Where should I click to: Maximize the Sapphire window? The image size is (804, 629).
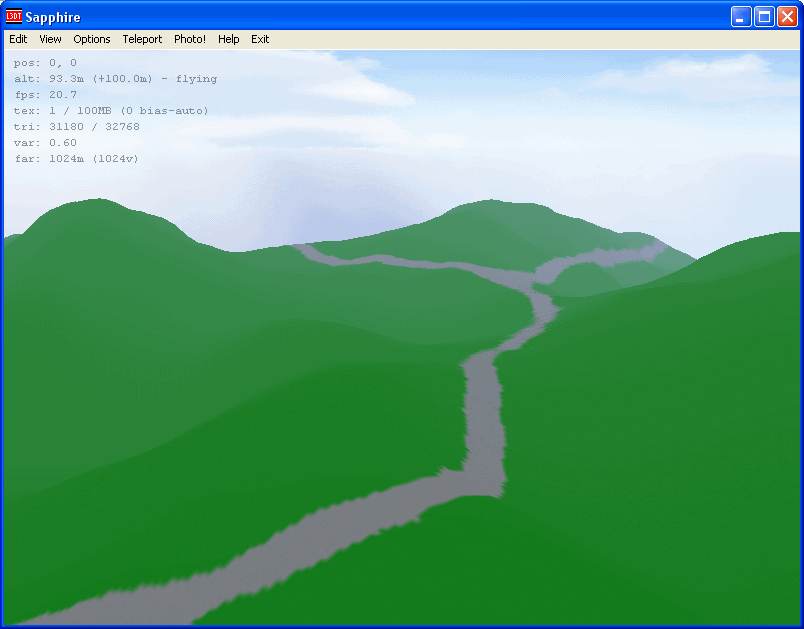pyautogui.click(x=764, y=17)
